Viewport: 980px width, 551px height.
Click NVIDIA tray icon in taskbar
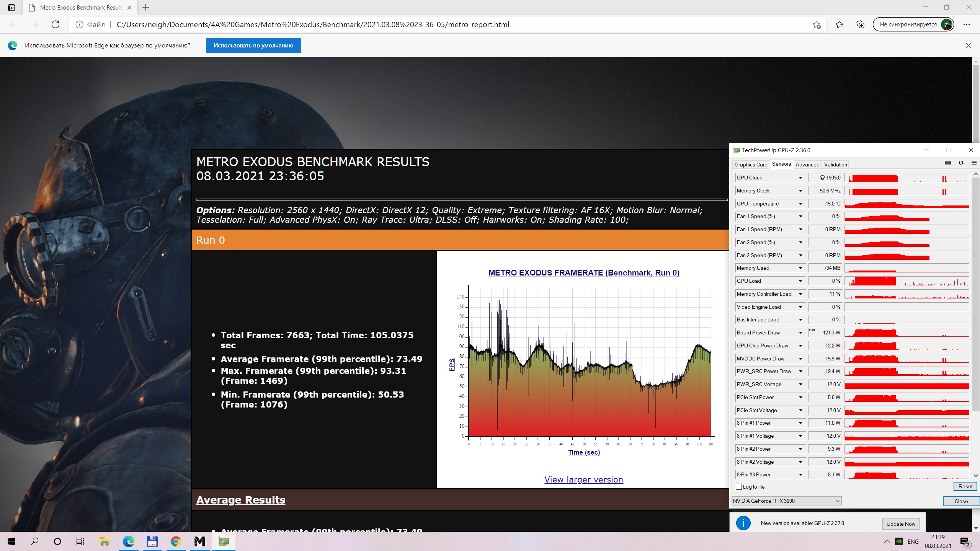tap(898, 541)
